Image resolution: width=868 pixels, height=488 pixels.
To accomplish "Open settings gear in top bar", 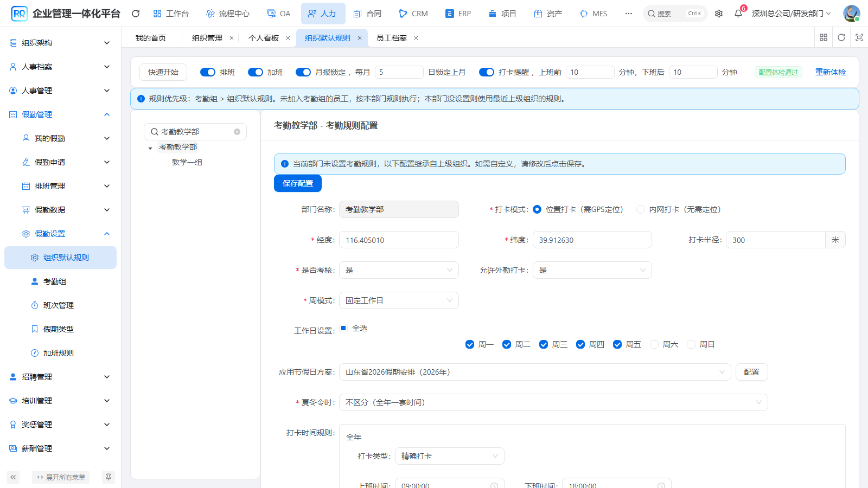I will point(719,14).
